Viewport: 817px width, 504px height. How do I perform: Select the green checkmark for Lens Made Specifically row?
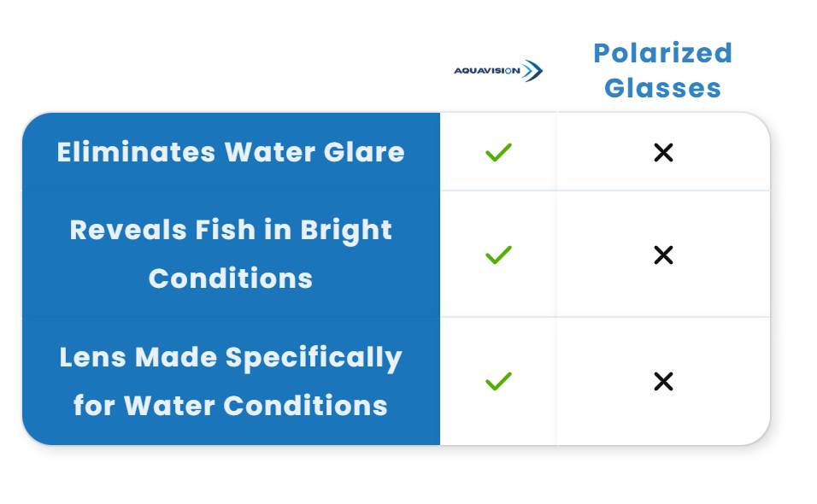coord(498,382)
